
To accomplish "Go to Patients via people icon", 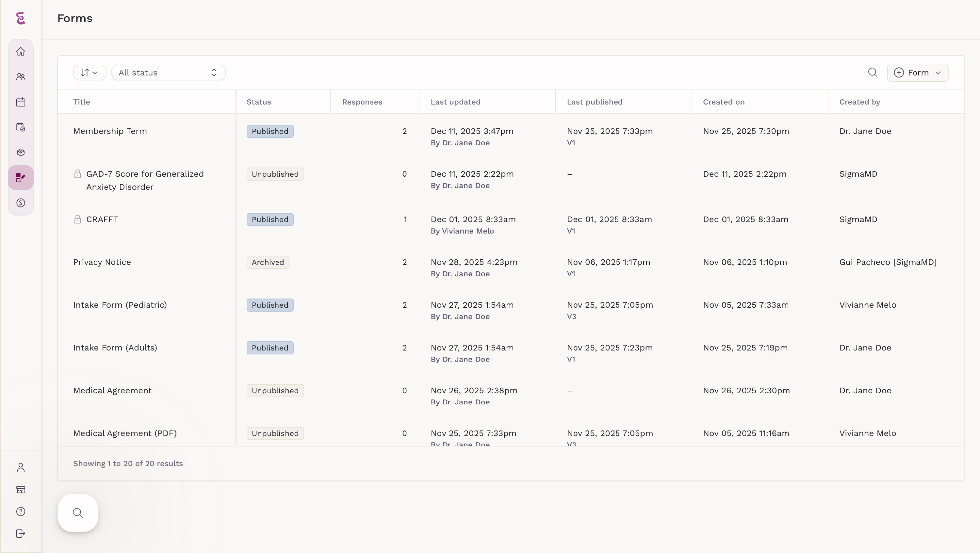I will (x=21, y=76).
